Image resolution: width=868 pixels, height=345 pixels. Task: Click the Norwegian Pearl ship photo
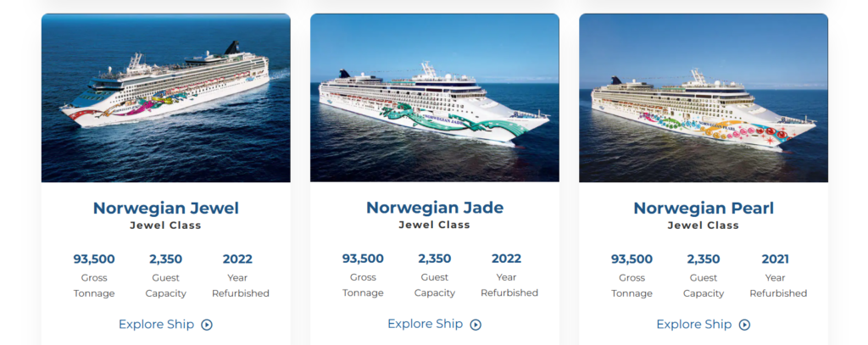pyautogui.click(x=704, y=97)
